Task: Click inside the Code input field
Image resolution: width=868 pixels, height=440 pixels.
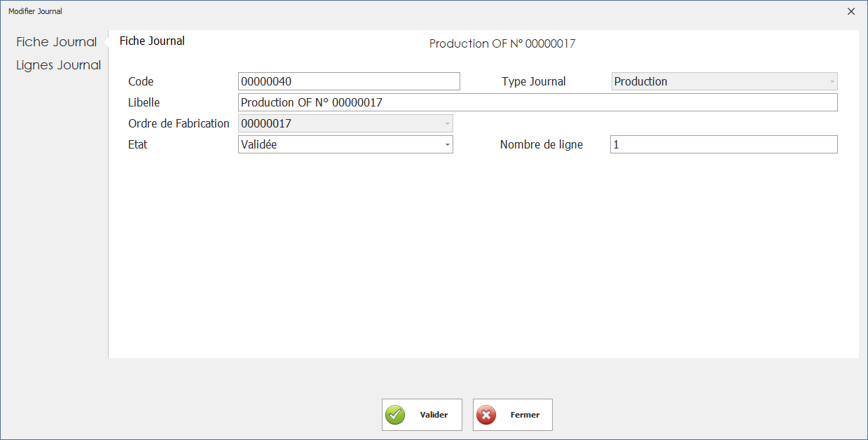Action: click(x=349, y=81)
